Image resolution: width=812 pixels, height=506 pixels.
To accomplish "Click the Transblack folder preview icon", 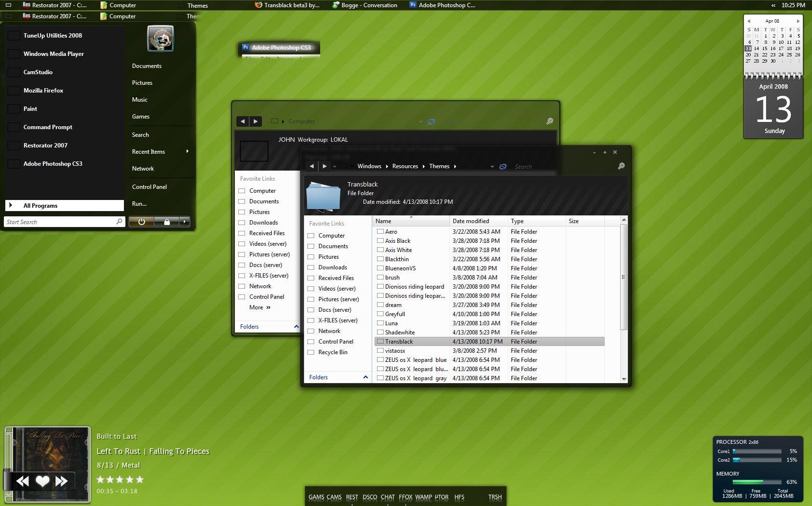I will pos(323,196).
